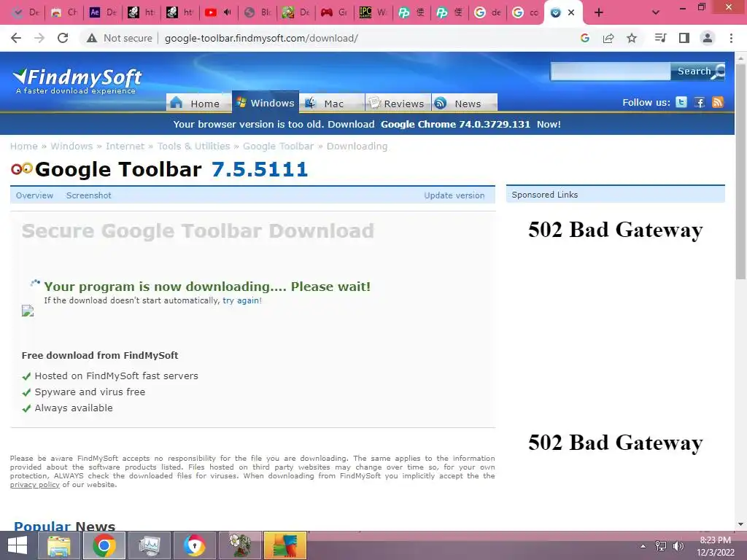The image size is (747, 560).
Task: Switch to the red game controller tab
Action: (334, 12)
